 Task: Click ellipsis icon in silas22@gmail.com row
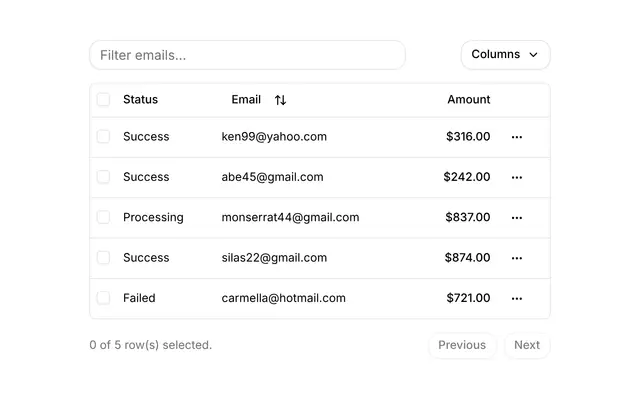(x=516, y=258)
